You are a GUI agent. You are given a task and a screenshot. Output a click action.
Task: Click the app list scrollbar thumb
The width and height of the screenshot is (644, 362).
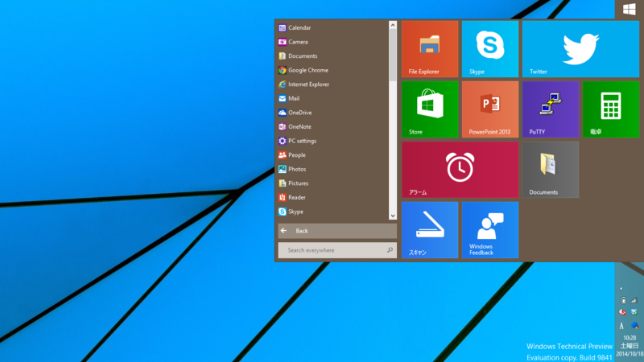pos(393,55)
